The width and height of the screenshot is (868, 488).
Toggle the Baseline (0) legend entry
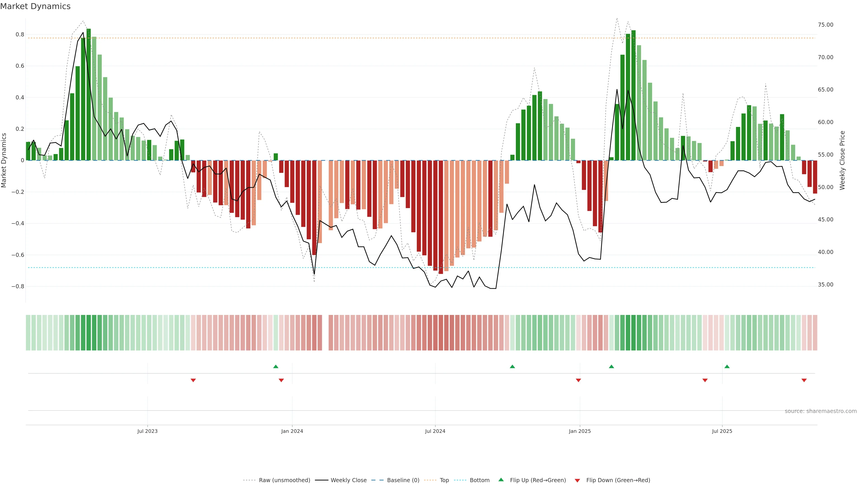[403, 480]
